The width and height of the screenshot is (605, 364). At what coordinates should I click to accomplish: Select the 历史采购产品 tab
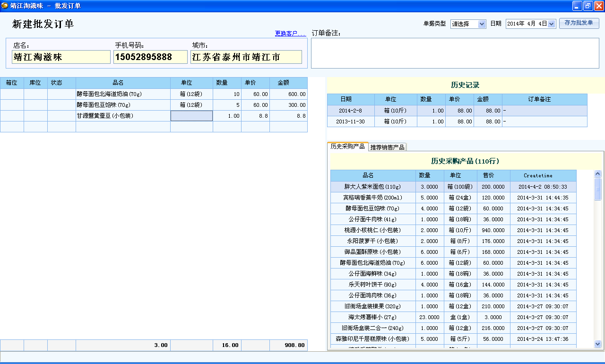tap(347, 147)
